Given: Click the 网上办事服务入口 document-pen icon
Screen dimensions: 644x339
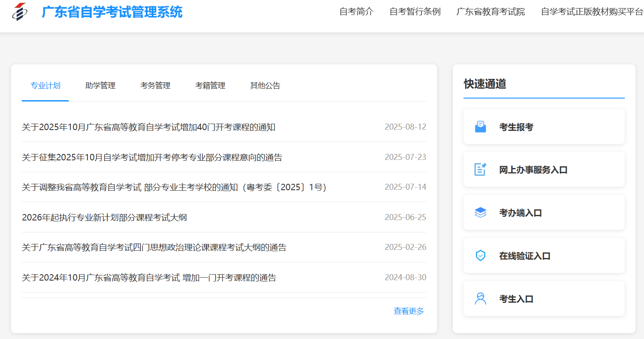Looking at the screenshot, I should click(x=481, y=169).
